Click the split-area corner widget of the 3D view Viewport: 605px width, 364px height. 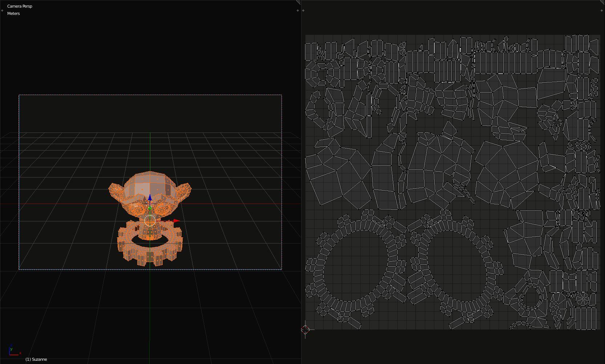299,2
